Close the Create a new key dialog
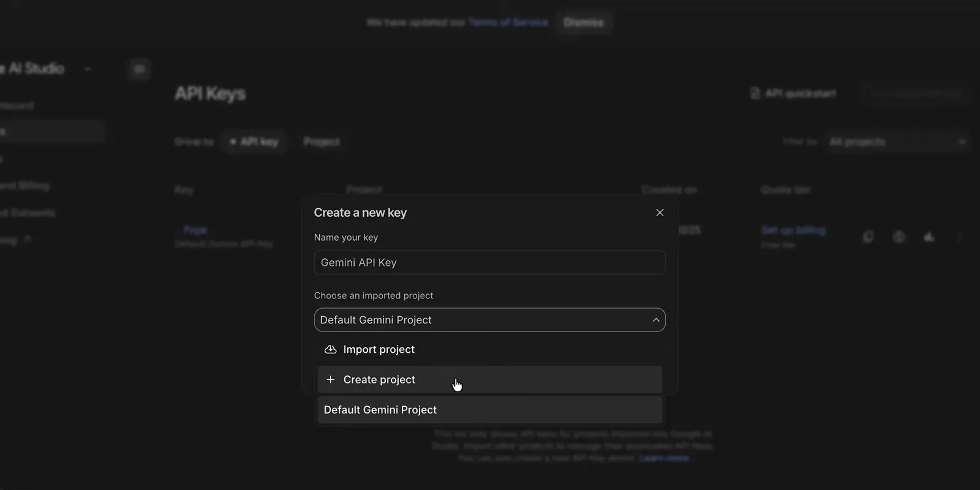Image resolution: width=980 pixels, height=490 pixels. click(x=660, y=213)
